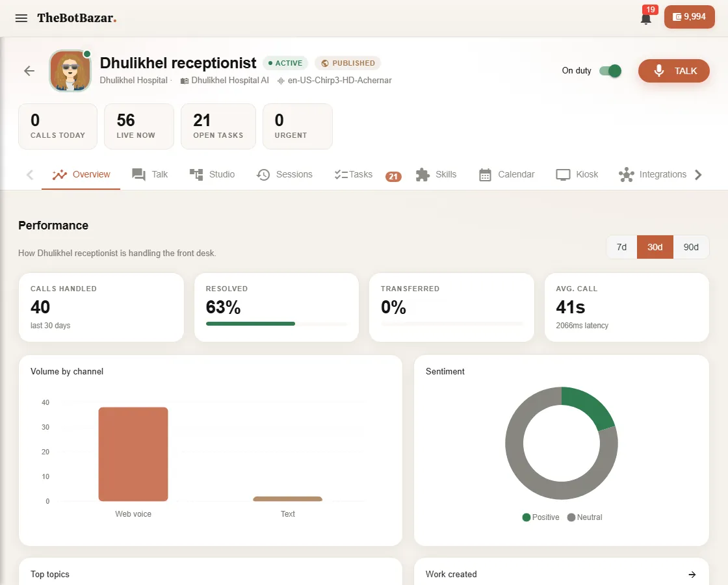This screenshot has height=585, width=728.
Task: Click the Studio tab flow icon
Action: pyautogui.click(x=196, y=175)
